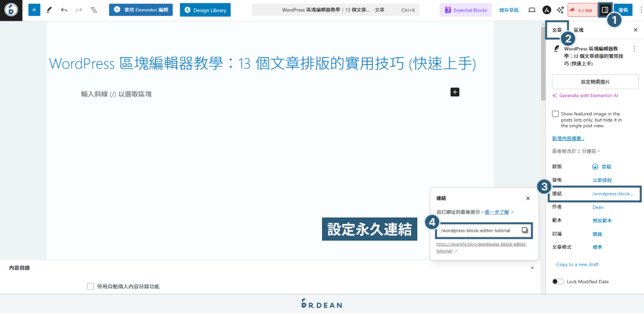This screenshot has width=644, height=314.
Task: Toggle the settings sidebar panel icon
Action: click(605, 10)
